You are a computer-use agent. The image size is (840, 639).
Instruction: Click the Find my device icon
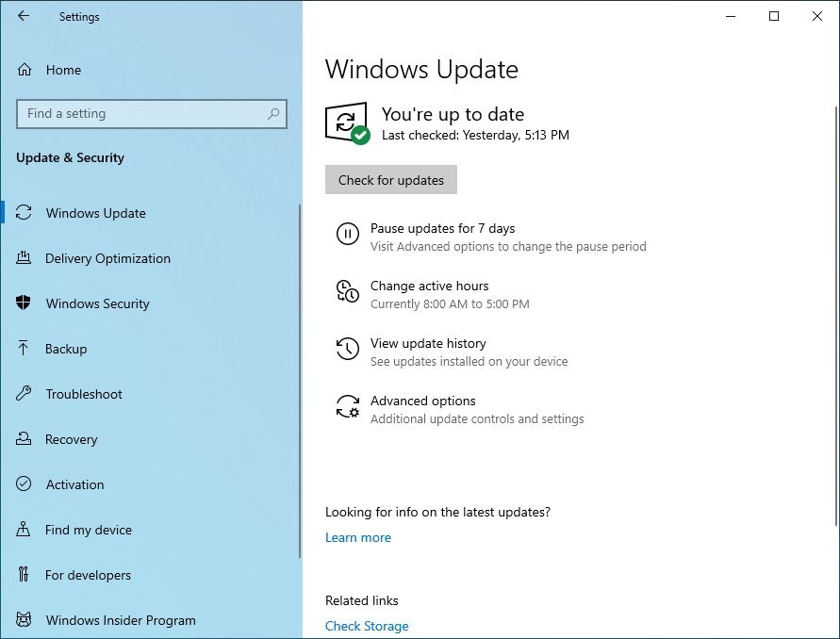click(23, 529)
